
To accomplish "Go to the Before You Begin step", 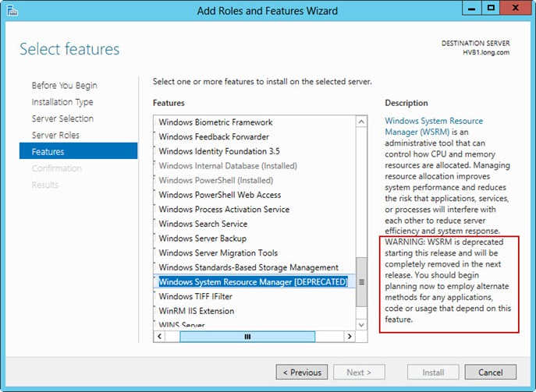I will pyautogui.click(x=64, y=86).
